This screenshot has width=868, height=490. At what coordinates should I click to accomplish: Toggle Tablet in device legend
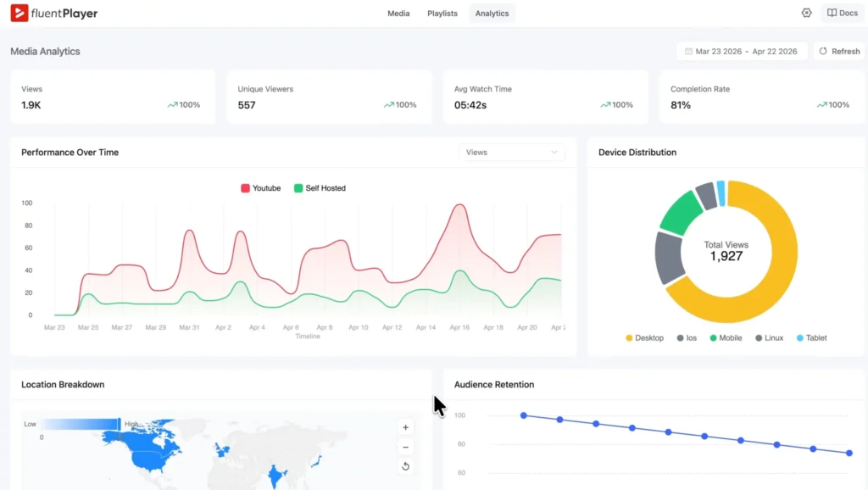pyautogui.click(x=811, y=337)
